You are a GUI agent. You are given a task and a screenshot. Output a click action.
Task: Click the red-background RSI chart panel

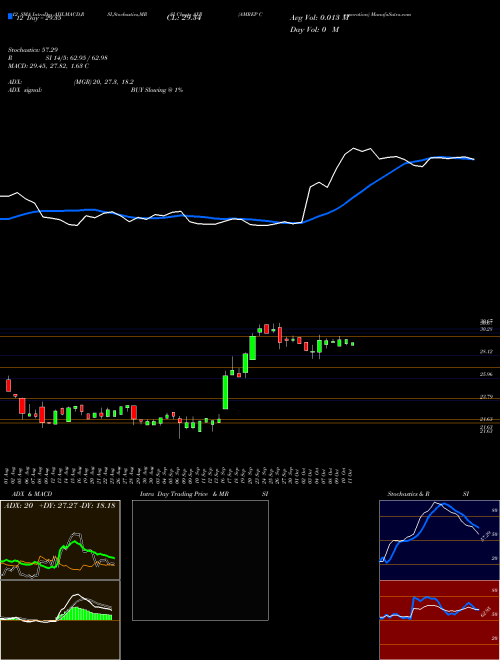pos(439,620)
